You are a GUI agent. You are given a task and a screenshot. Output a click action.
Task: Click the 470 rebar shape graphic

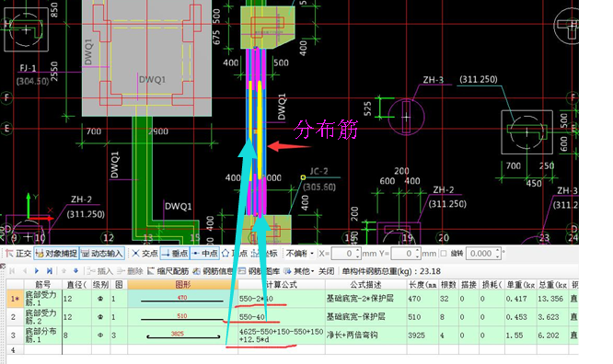(x=182, y=299)
